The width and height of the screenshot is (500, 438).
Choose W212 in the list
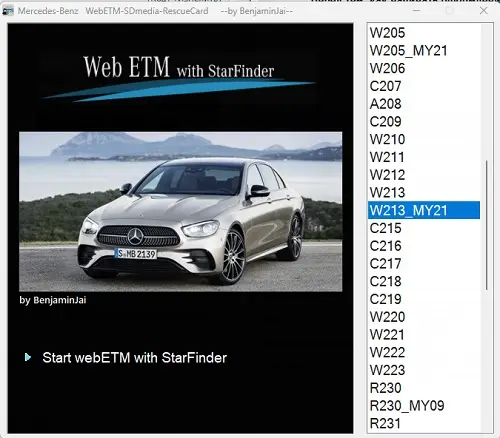click(x=424, y=175)
